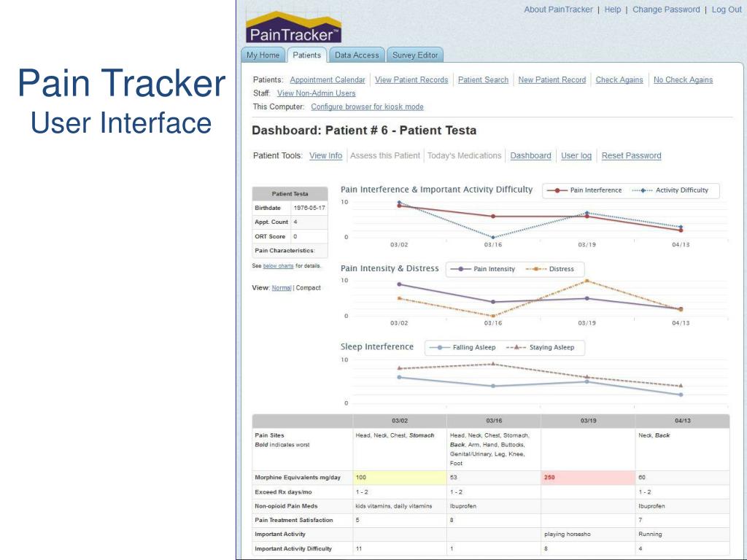This screenshot has height=560, width=747.
Task: Toggle Falling Asleep legend entry
Action: [462, 348]
